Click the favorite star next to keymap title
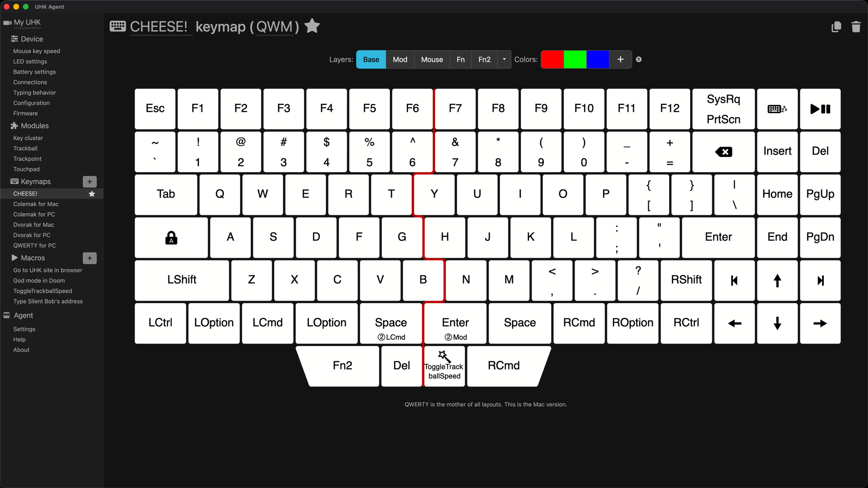 pyautogui.click(x=312, y=26)
